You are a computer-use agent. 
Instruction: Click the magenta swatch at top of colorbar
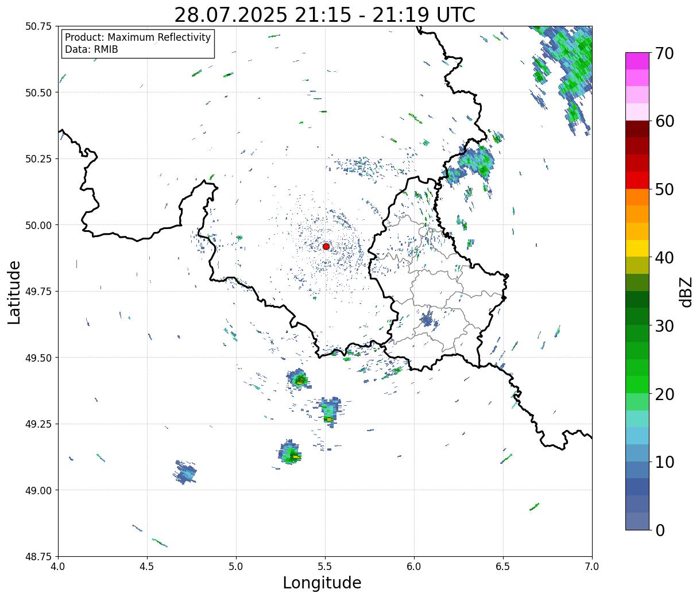pos(637,61)
